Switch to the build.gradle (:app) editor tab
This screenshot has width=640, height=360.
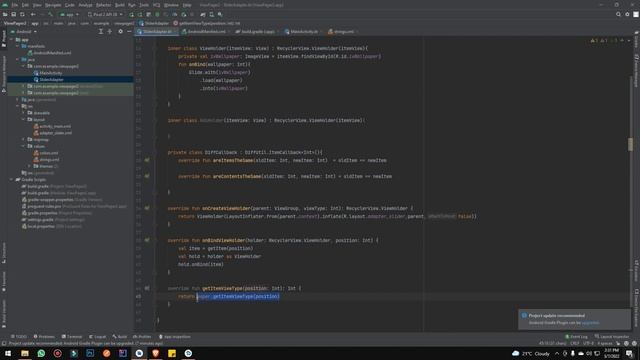point(257,31)
